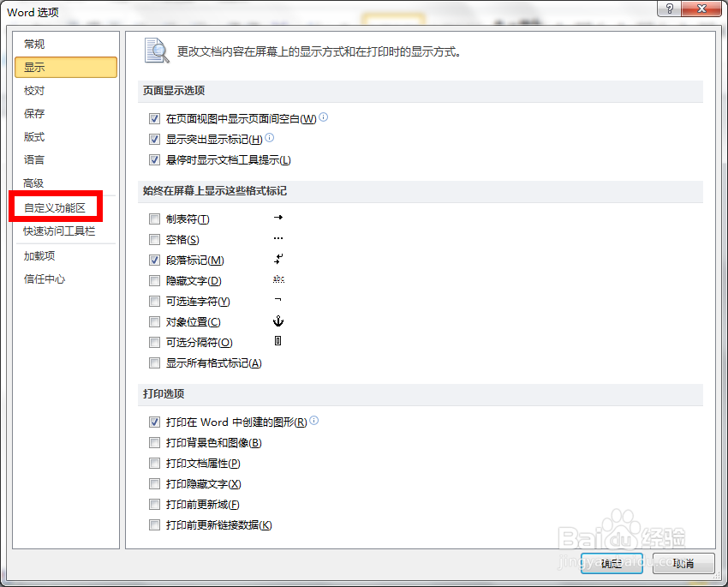Enable 打印背景色和图像 checkbox

(154, 443)
